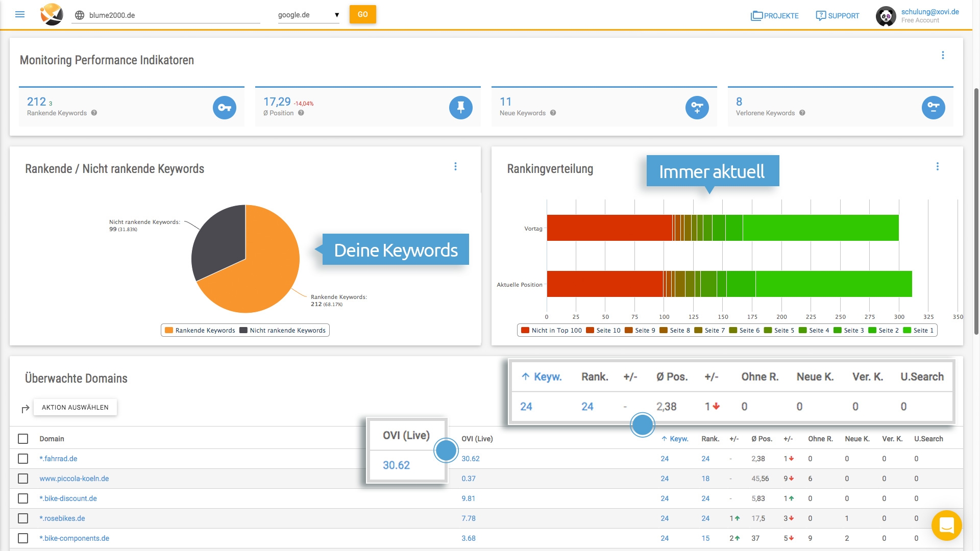Open the google.de search engine dropdown

point(308,15)
